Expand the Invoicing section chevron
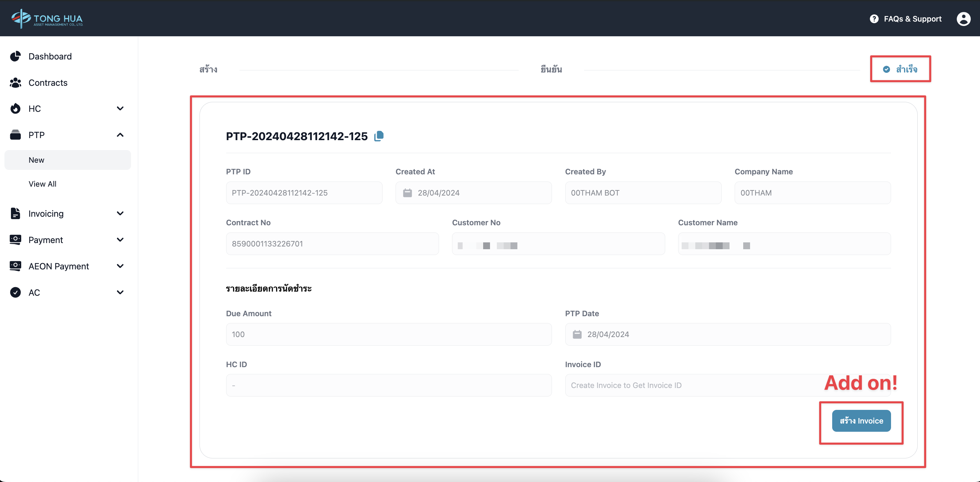The width and height of the screenshot is (980, 482). pyautogui.click(x=120, y=213)
